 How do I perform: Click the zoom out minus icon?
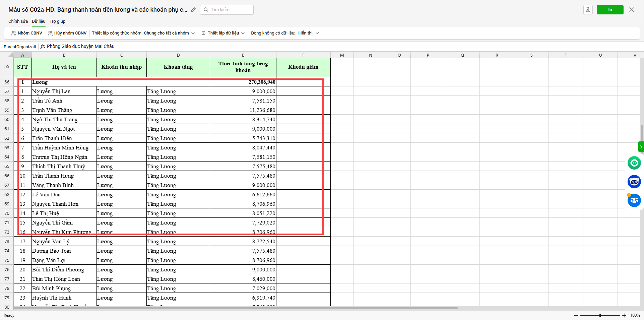[576, 315]
